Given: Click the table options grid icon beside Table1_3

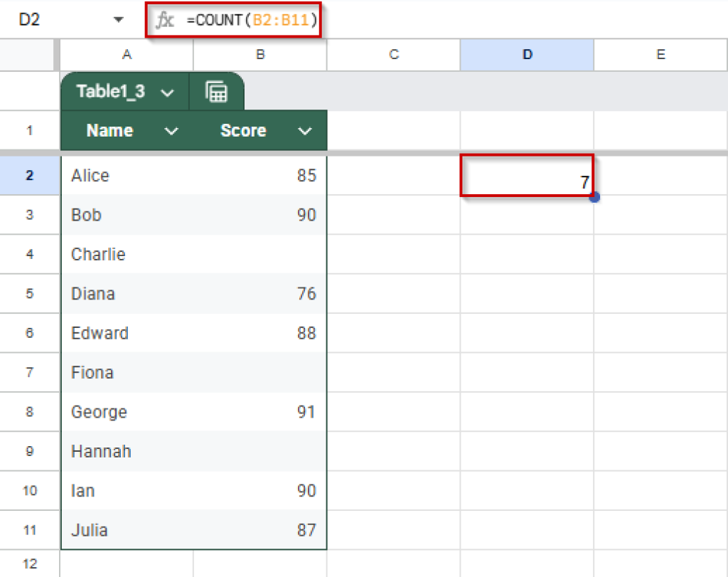Looking at the screenshot, I should tap(217, 91).
